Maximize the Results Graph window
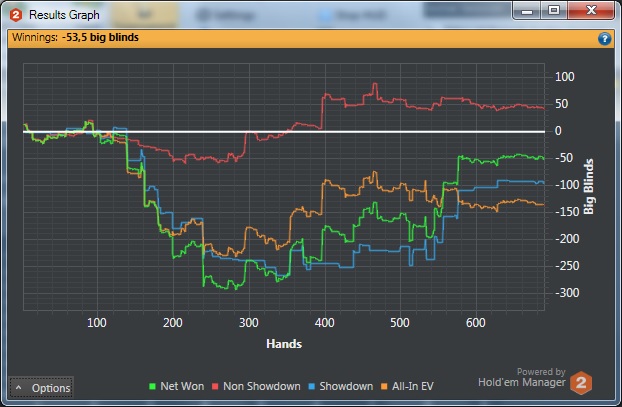 click(x=554, y=11)
